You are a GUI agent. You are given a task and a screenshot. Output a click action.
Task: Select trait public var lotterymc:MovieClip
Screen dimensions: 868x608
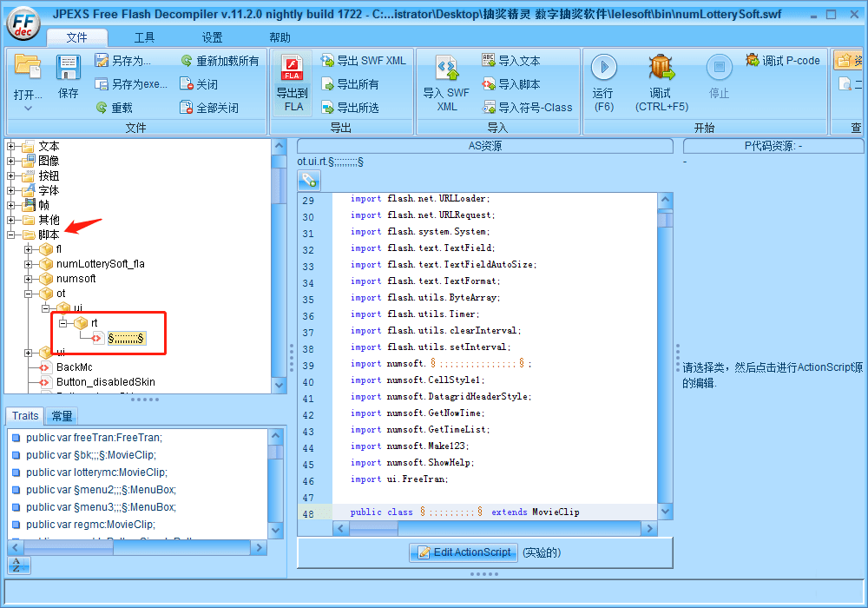96,473
